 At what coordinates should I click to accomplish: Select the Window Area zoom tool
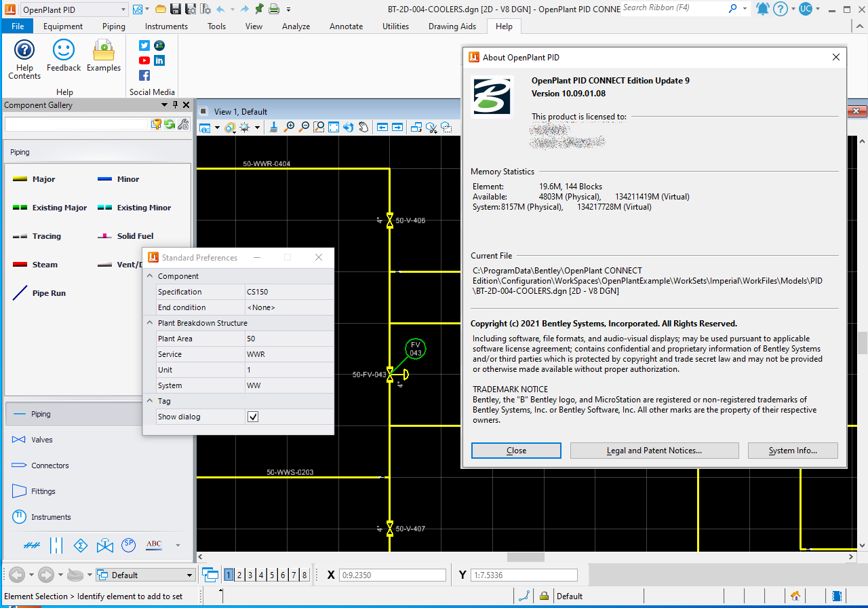[319, 127]
